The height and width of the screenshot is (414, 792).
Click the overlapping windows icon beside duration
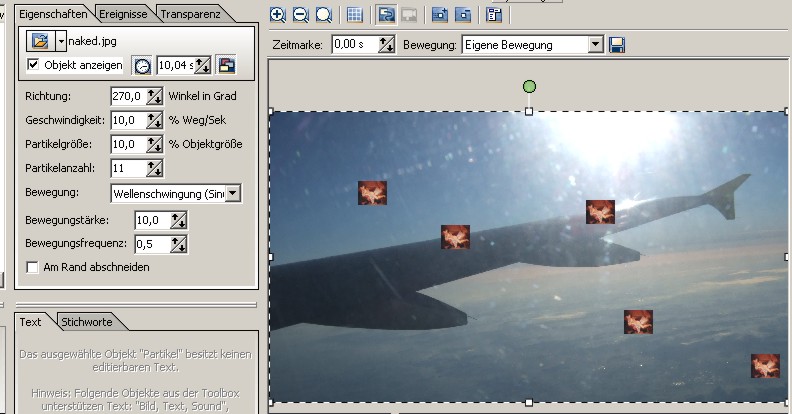227,66
